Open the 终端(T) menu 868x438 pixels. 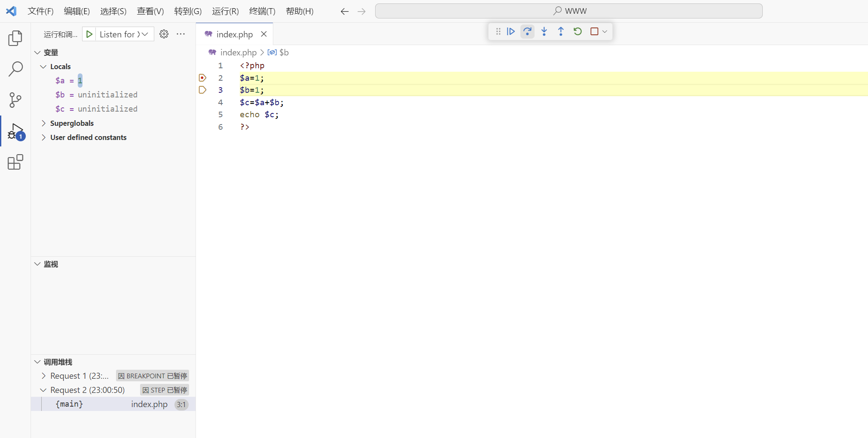[262, 11]
